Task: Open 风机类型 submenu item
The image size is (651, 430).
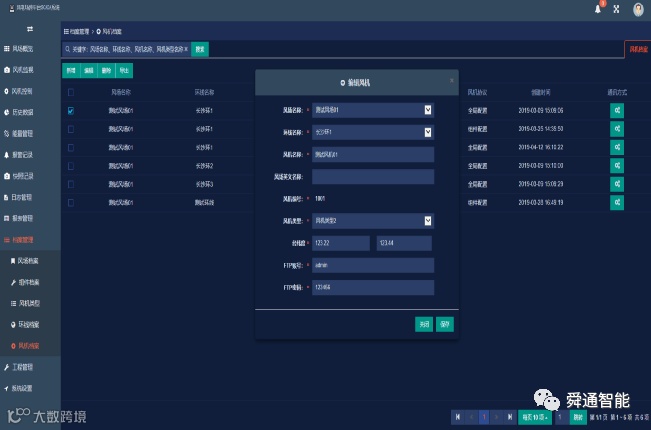Action: tap(25, 303)
